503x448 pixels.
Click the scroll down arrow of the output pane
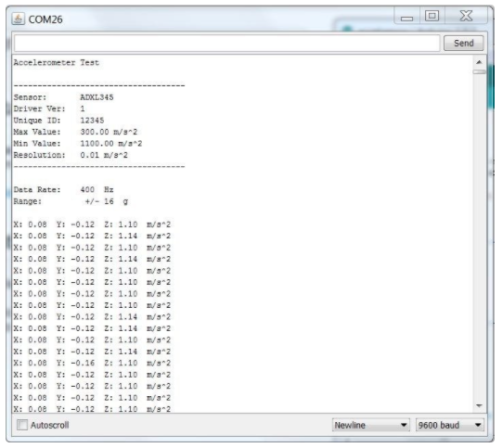point(479,405)
